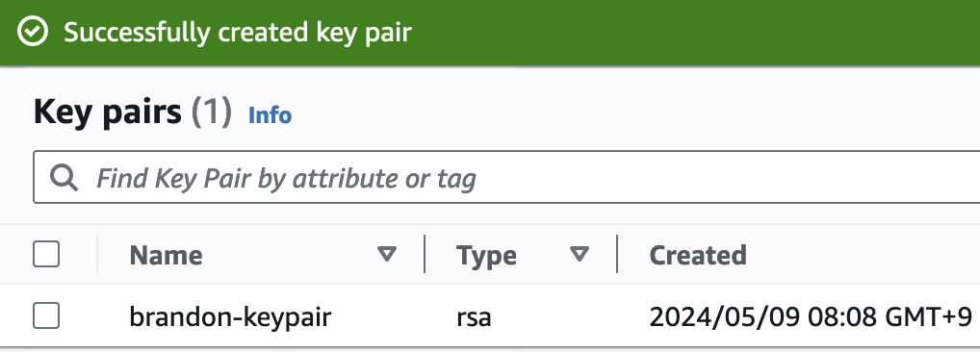Focus the Find Key Pair search field
The height and width of the screenshot is (352, 980).
pos(506,177)
